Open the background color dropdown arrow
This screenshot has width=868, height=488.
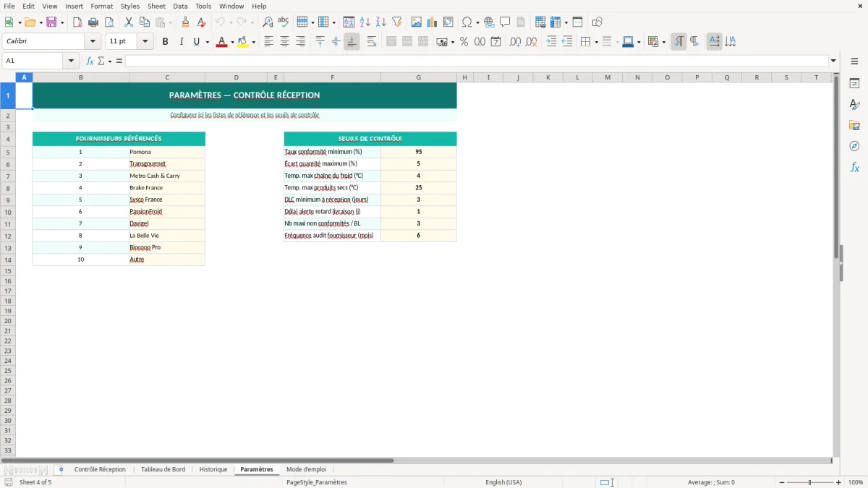point(253,42)
